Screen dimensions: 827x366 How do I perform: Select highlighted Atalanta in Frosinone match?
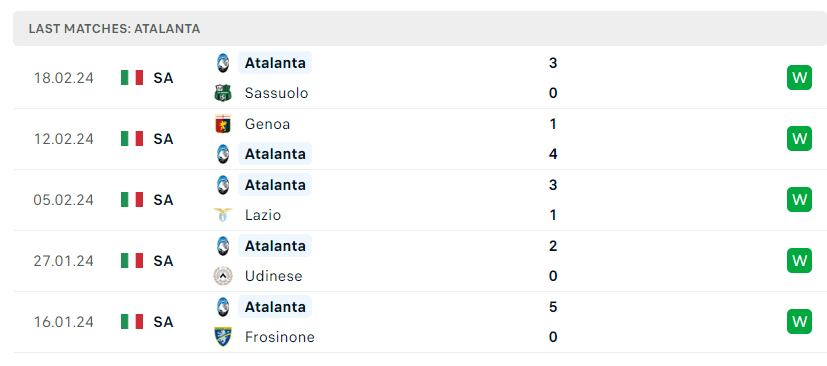pos(275,306)
